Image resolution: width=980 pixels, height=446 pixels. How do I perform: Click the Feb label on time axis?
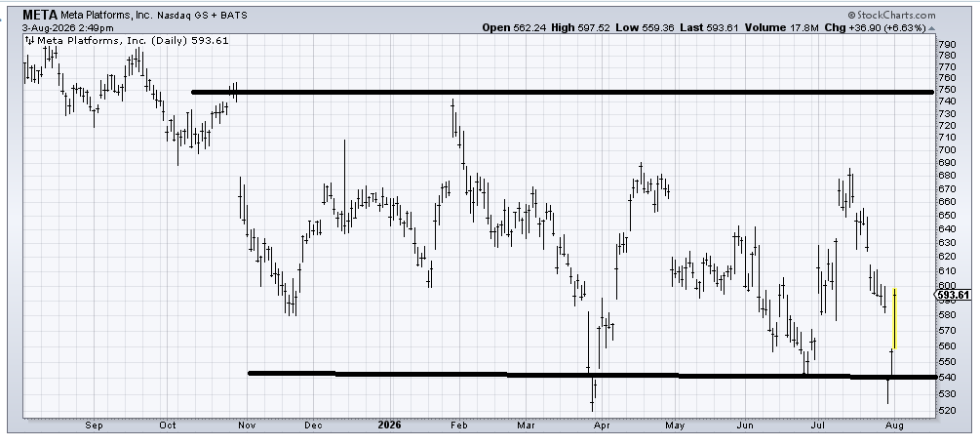pos(458,426)
